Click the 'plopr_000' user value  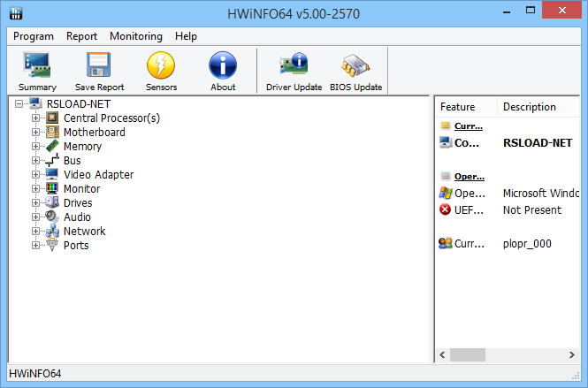(527, 244)
